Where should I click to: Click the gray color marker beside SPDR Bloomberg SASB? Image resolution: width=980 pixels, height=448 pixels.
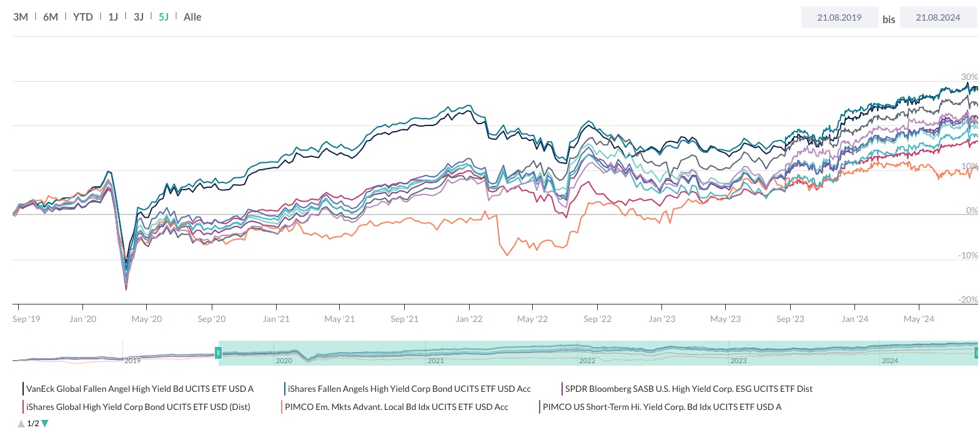coord(562,388)
